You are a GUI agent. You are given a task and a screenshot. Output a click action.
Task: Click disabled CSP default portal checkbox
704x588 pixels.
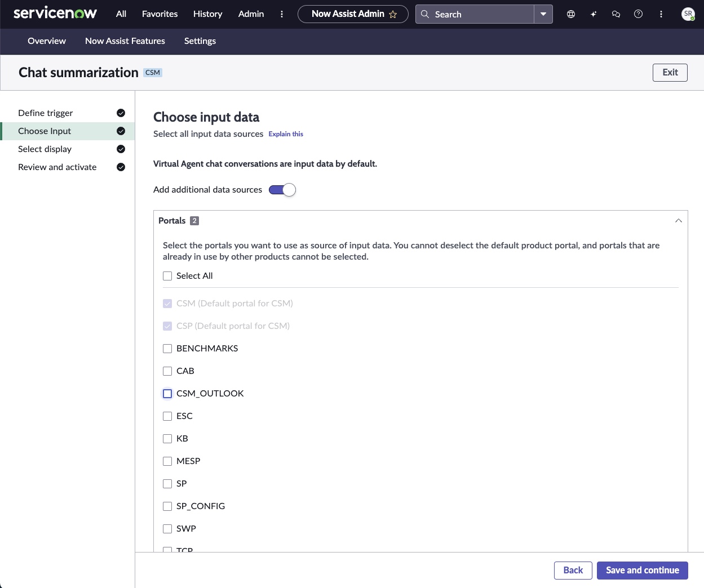(167, 326)
